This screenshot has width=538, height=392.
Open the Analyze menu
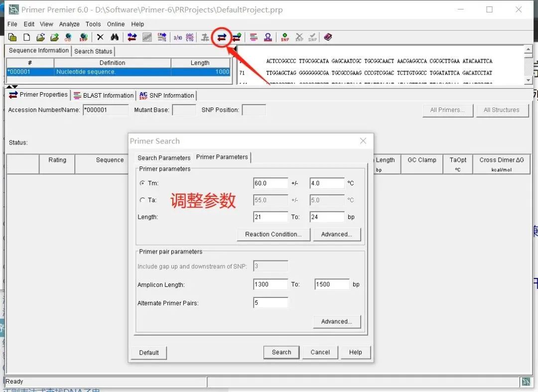tap(69, 24)
